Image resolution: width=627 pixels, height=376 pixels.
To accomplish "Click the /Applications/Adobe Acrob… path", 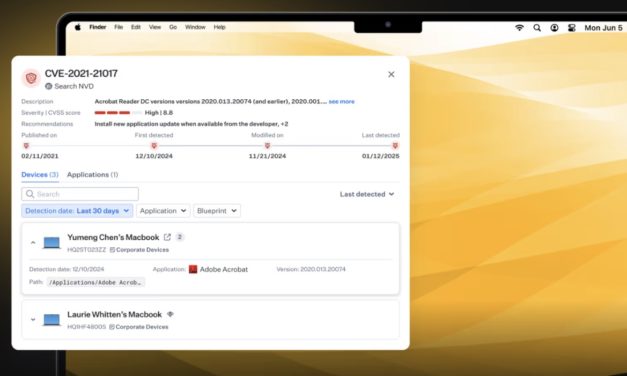I will 96,282.
